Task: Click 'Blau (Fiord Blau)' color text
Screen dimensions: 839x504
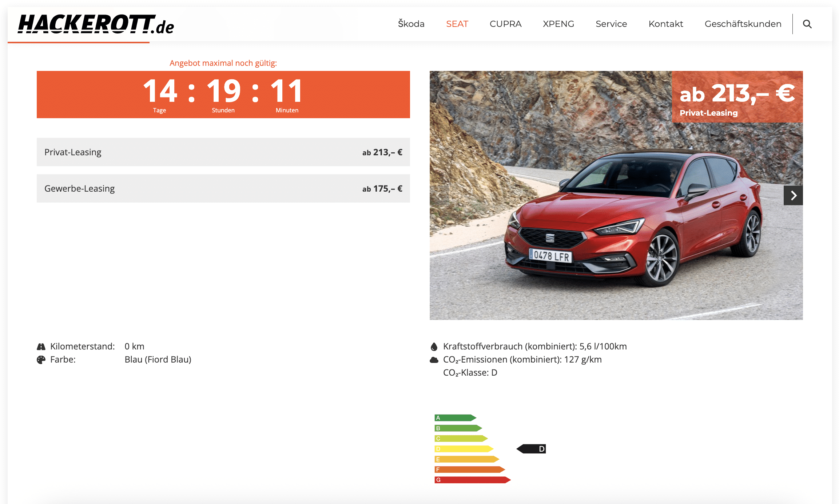Action: tap(158, 360)
